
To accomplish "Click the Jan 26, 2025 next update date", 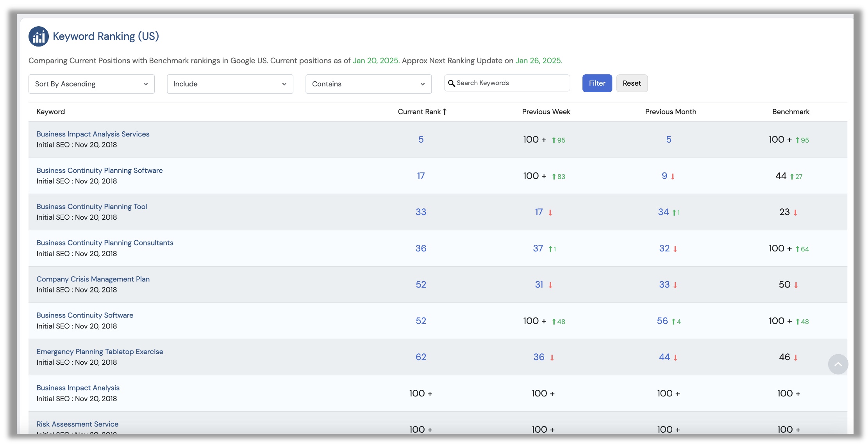I will coord(538,61).
